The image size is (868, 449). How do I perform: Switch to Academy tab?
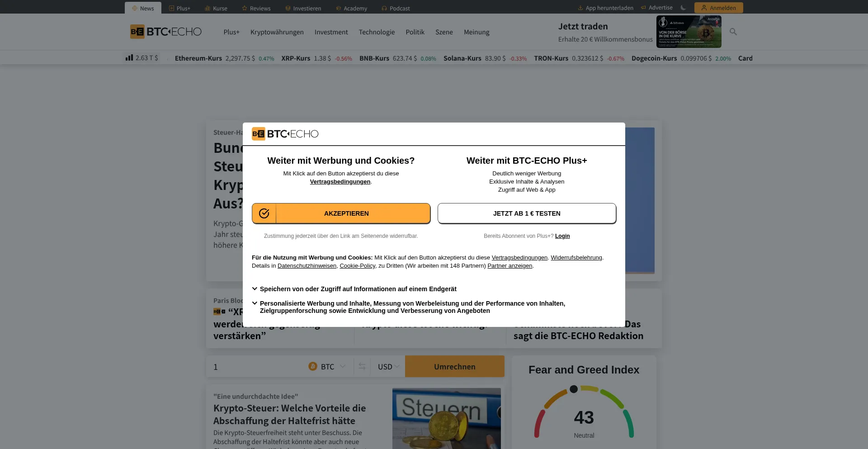point(351,8)
